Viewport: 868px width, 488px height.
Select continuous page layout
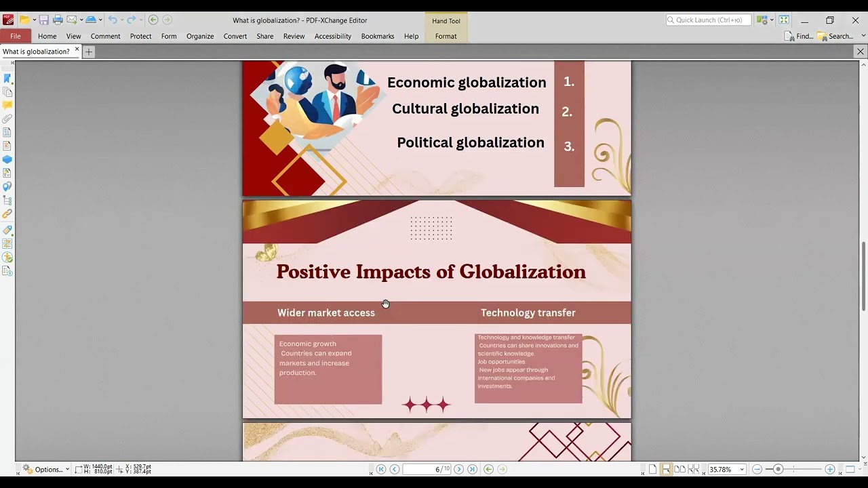click(666, 469)
